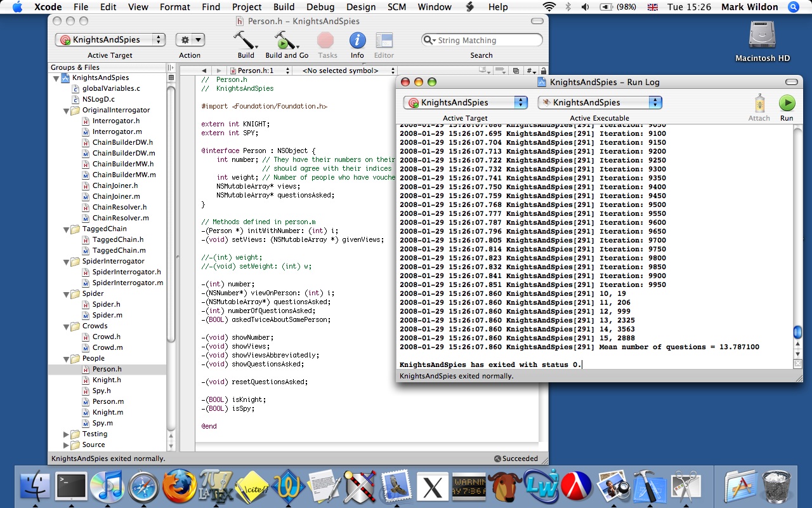The image size is (812, 508).
Task: Open the Trash in the Dock
Action: 776,487
